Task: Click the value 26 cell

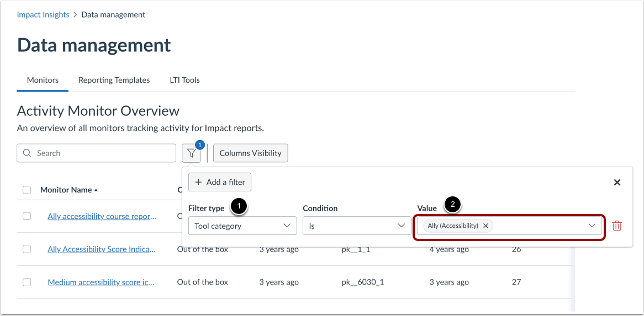Action: point(516,249)
